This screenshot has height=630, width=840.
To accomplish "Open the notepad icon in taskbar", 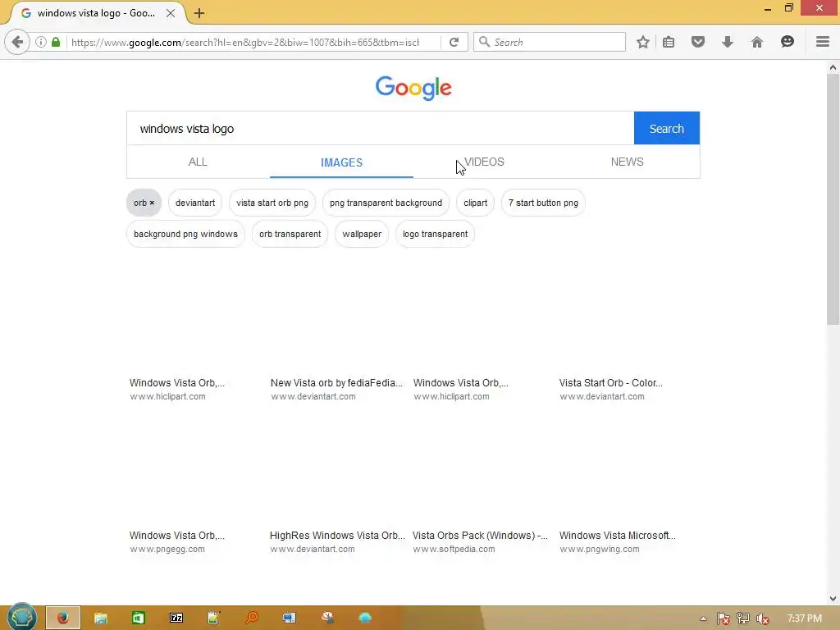I will (214, 618).
